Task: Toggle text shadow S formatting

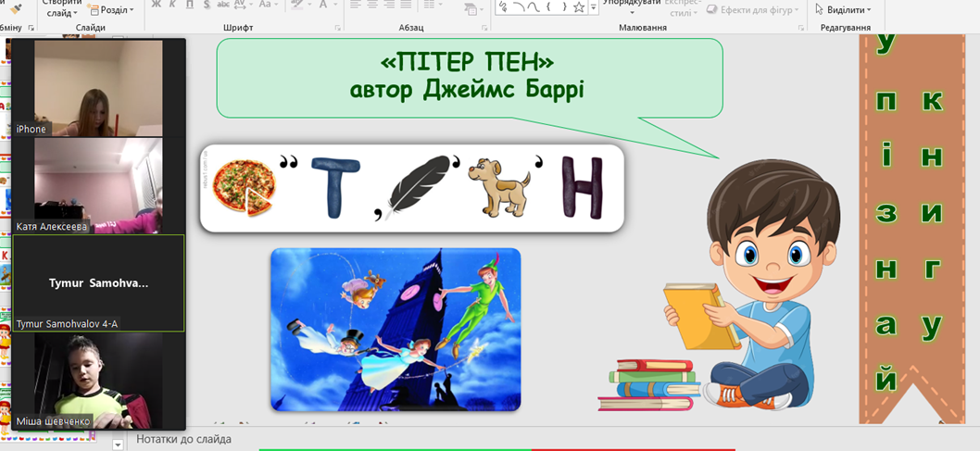Action: pos(206,5)
